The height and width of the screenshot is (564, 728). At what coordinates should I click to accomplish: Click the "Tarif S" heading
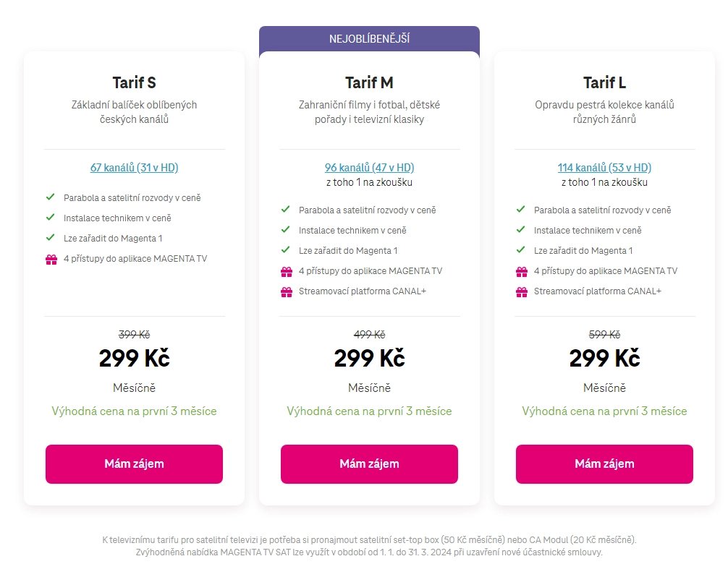[134, 82]
